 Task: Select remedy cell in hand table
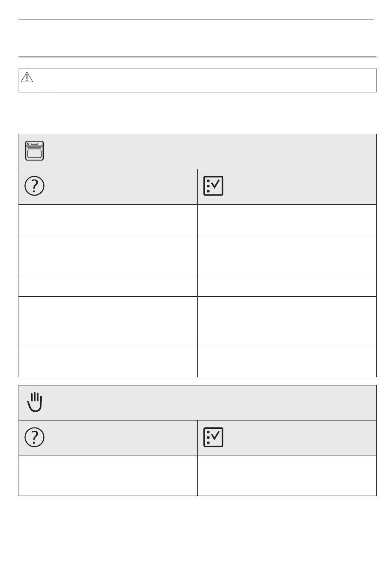(287, 476)
